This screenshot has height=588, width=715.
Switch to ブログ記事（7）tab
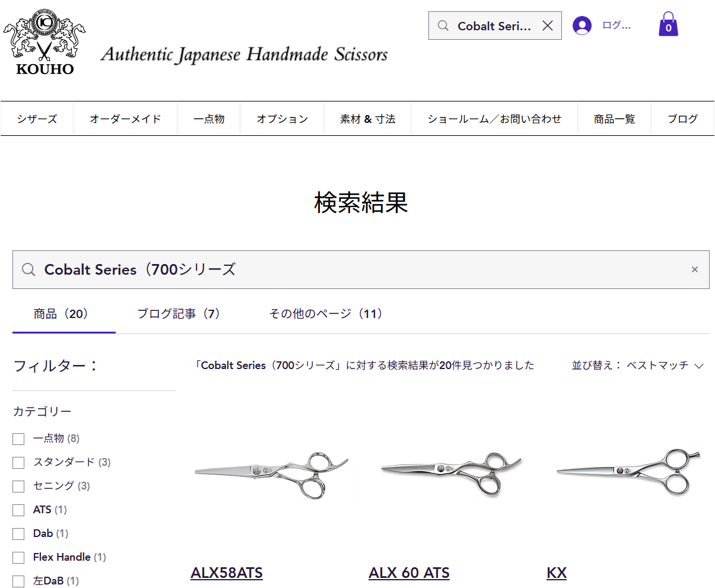click(x=182, y=314)
